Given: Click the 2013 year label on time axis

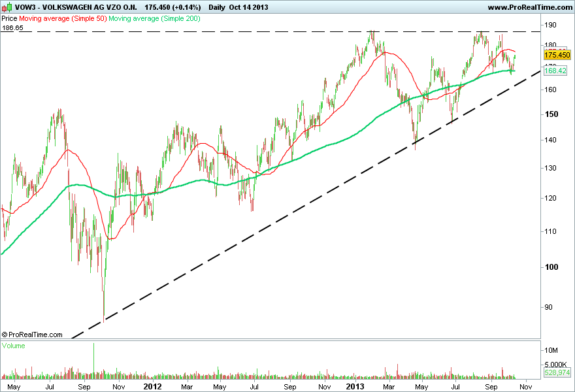Looking at the screenshot, I should (355, 387).
